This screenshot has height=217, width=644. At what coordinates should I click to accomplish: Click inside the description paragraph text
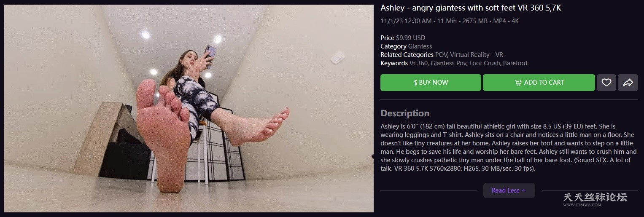tap(509, 147)
